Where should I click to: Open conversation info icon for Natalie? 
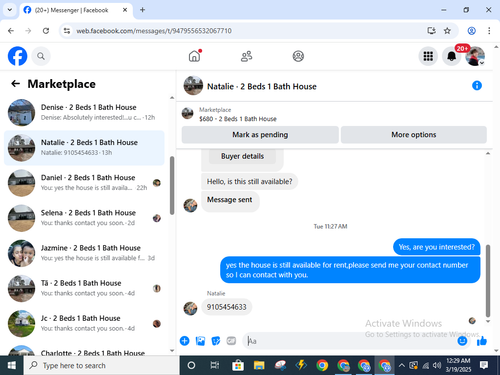click(x=477, y=86)
